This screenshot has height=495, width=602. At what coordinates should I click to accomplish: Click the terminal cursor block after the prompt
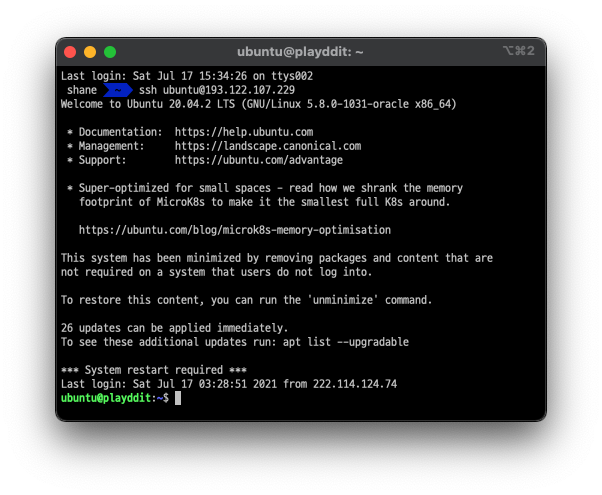(178, 398)
